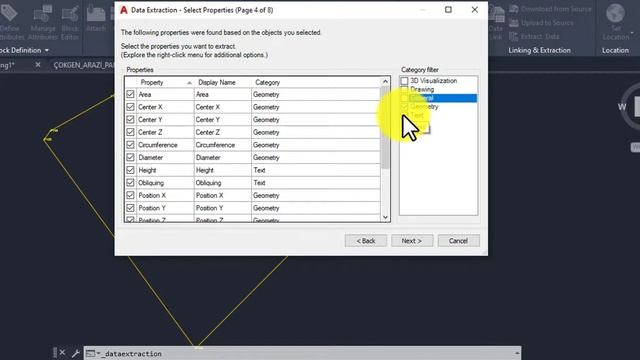Switch to the Drawing1 file tab
This screenshot has height=360, width=640.
tap(8, 65)
